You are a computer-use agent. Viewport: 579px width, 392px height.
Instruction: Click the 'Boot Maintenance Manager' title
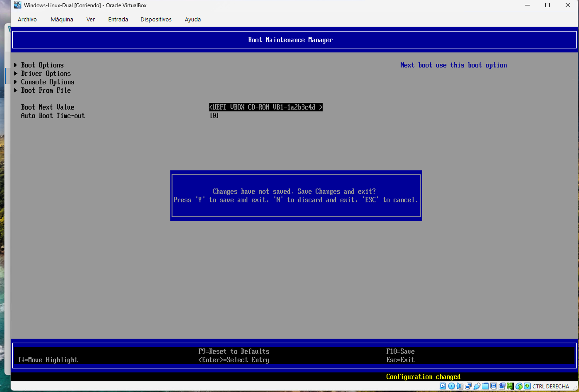290,40
